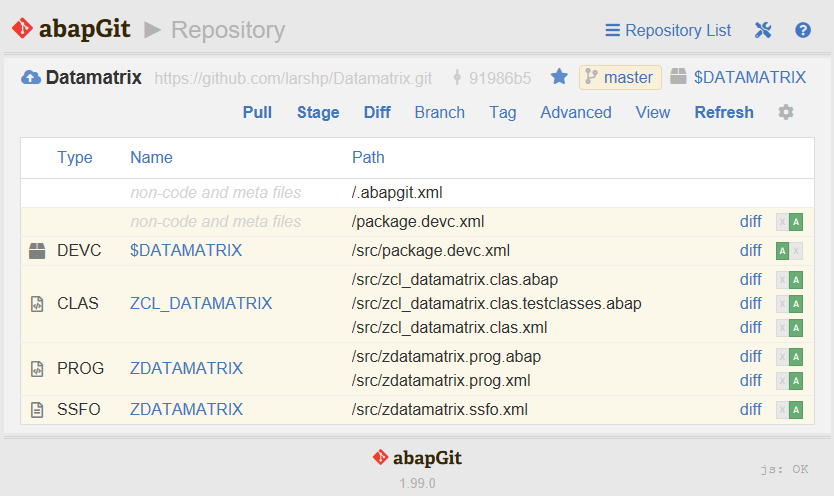Open the Tag menu
The width and height of the screenshot is (834, 496).
pos(503,113)
